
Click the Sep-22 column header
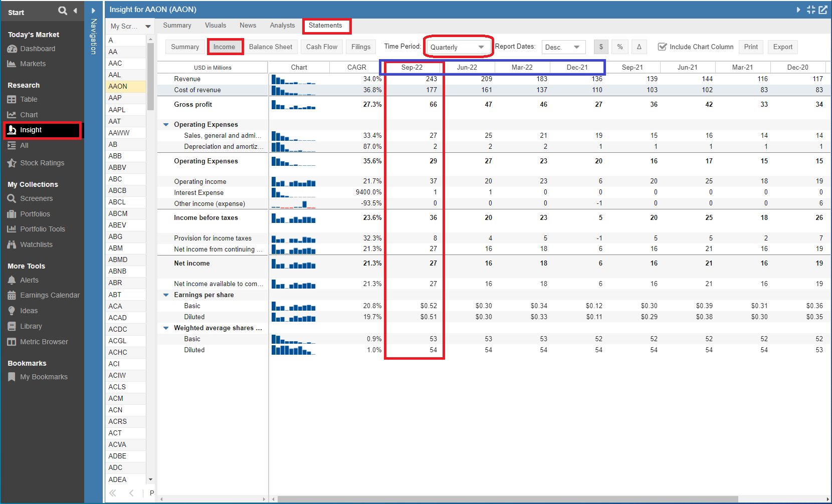[412, 67]
